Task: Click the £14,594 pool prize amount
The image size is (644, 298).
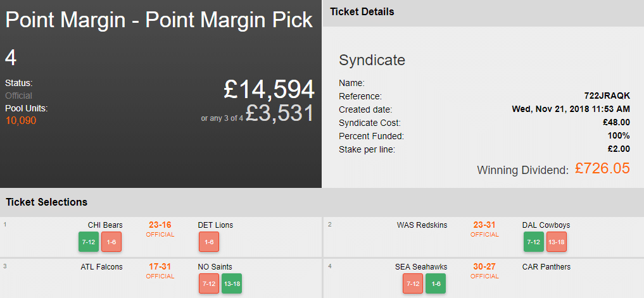Action: pyautogui.click(x=268, y=90)
